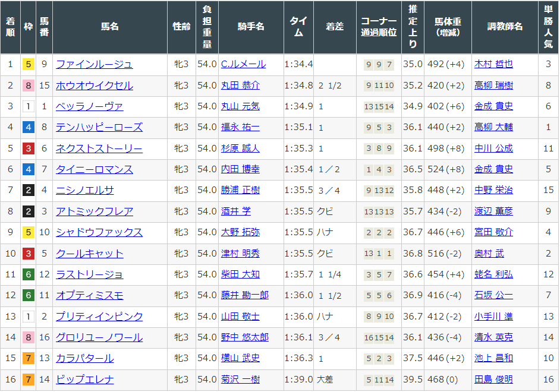
Task: Open horse カラパタール
Action: coord(85,358)
